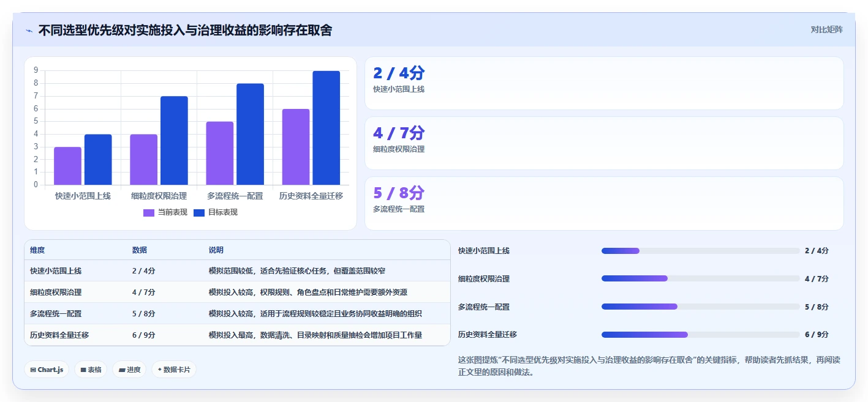Click the purple current bar for 多流程统一配置

(x=220, y=153)
